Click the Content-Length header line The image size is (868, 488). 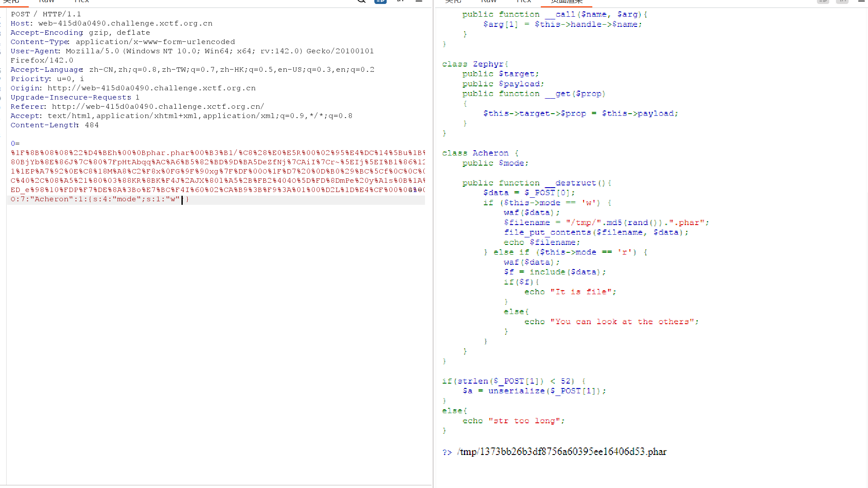pos(55,125)
